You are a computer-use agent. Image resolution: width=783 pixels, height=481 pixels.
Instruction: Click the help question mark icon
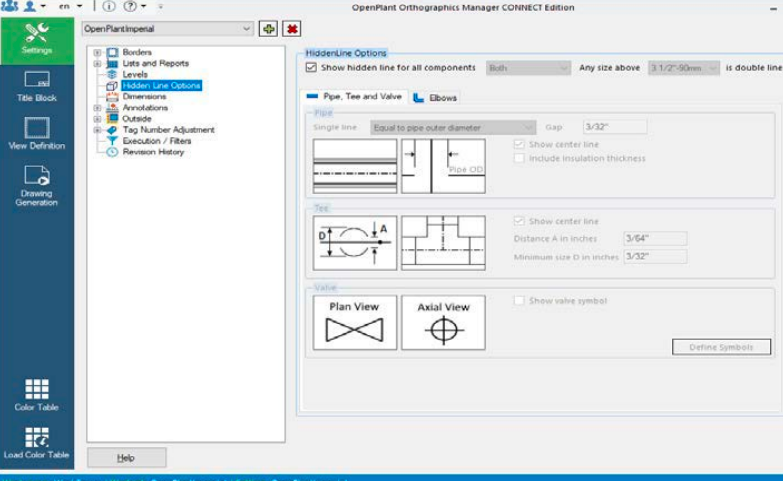130,6
